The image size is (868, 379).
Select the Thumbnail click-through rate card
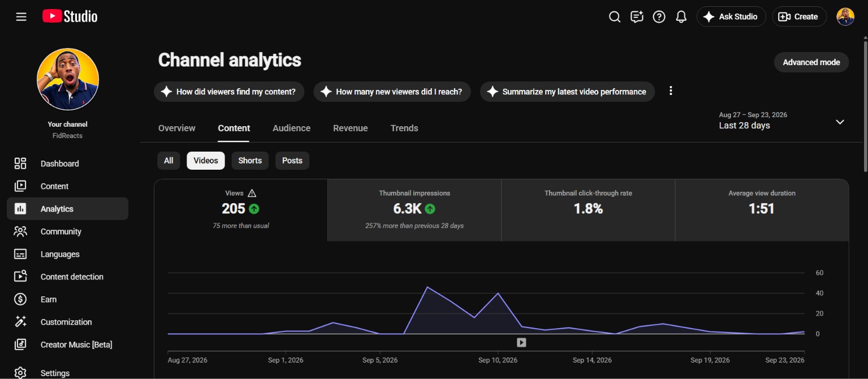tap(588, 210)
